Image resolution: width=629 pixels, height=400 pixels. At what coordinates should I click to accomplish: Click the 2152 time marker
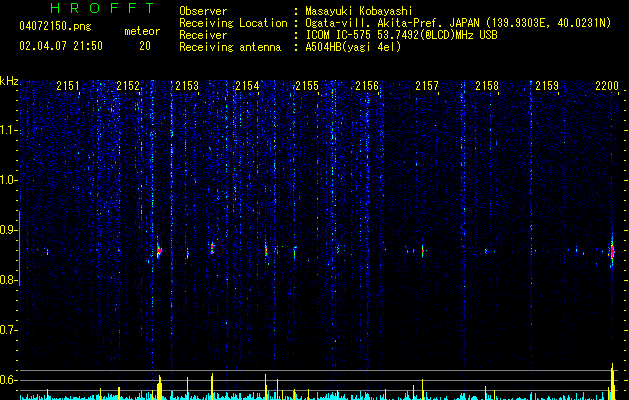tap(128, 86)
